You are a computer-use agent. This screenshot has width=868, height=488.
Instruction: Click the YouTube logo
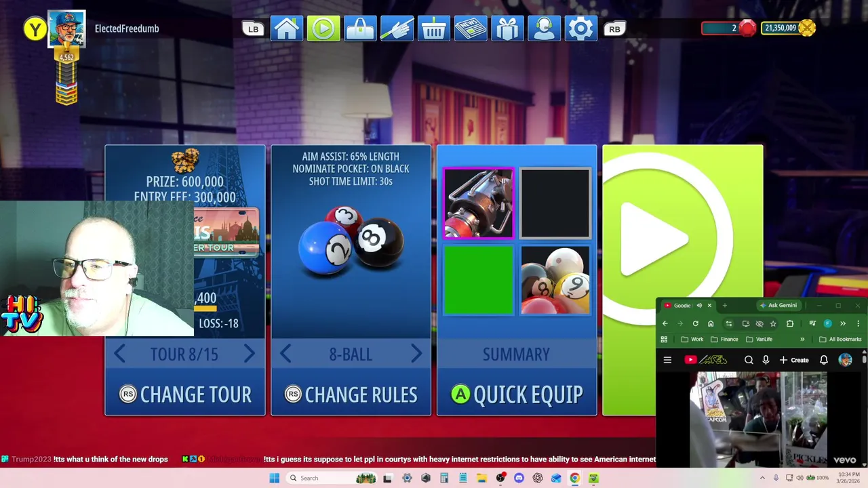[x=705, y=360]
